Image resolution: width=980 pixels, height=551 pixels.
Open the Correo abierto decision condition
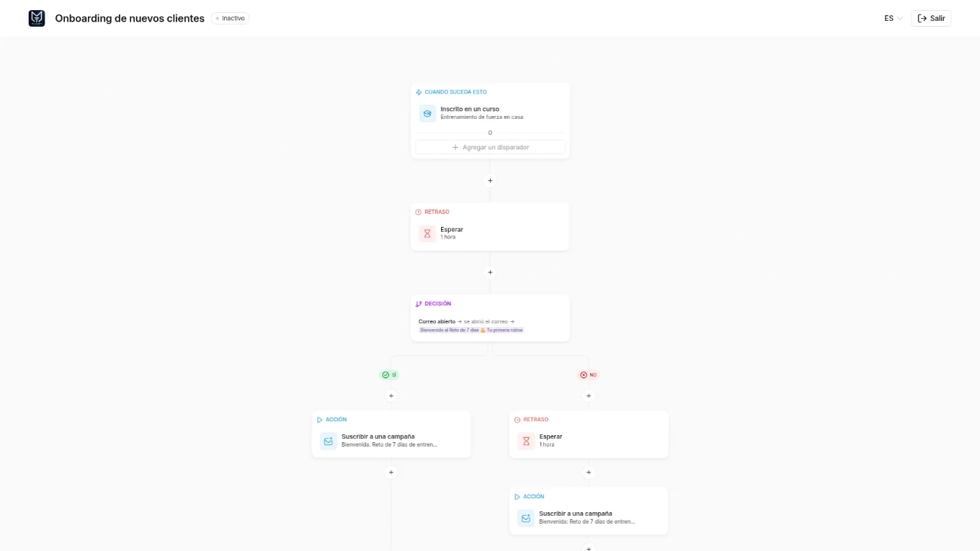click(x=490, y=326)
